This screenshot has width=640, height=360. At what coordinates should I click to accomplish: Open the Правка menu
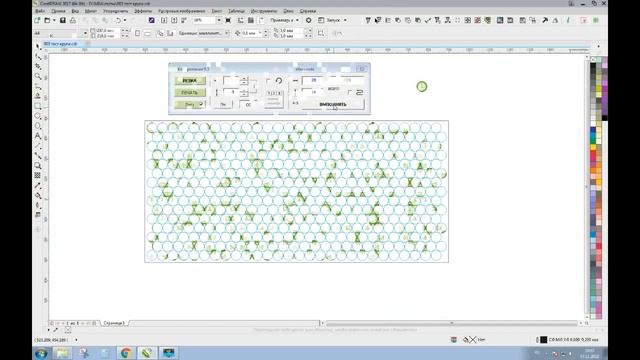click(x=58, y=11)
